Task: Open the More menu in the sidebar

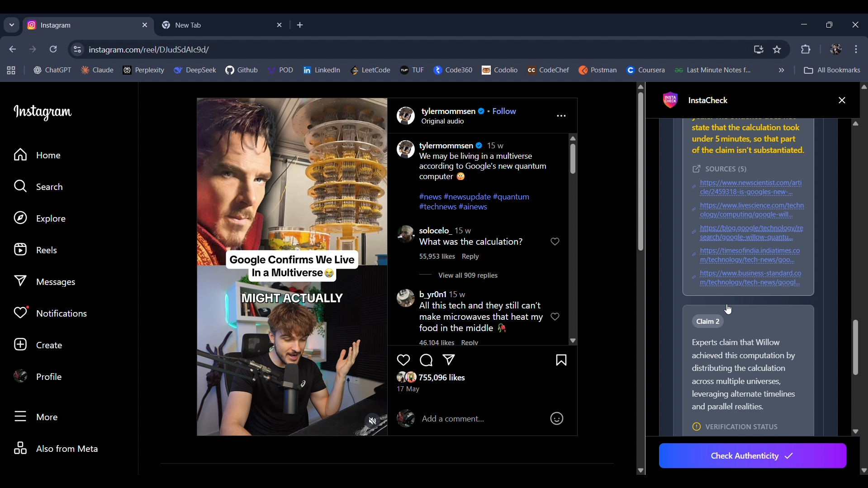Action: click(36, 417)
